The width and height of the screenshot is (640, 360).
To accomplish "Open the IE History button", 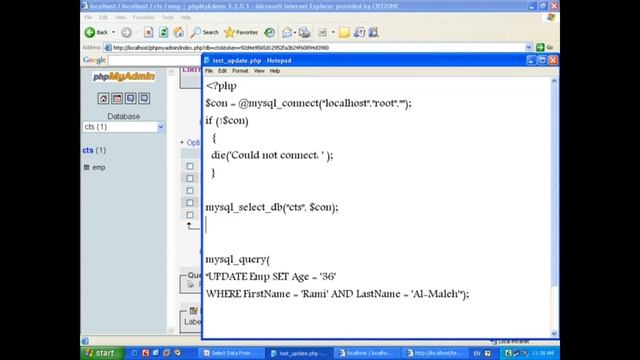I will pyautogui.click(x=269, y=32).
